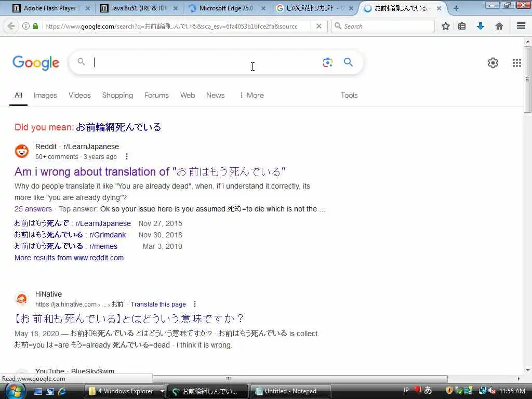Expand the More search filters menu
The image size is (532, 399).
[x=251, y=96]
